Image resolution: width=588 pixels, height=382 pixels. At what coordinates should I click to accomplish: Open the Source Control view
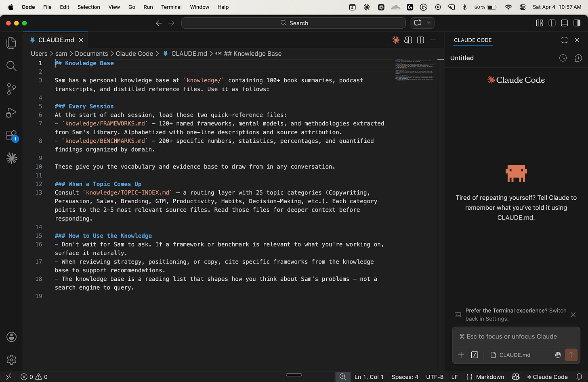(11, 89)
